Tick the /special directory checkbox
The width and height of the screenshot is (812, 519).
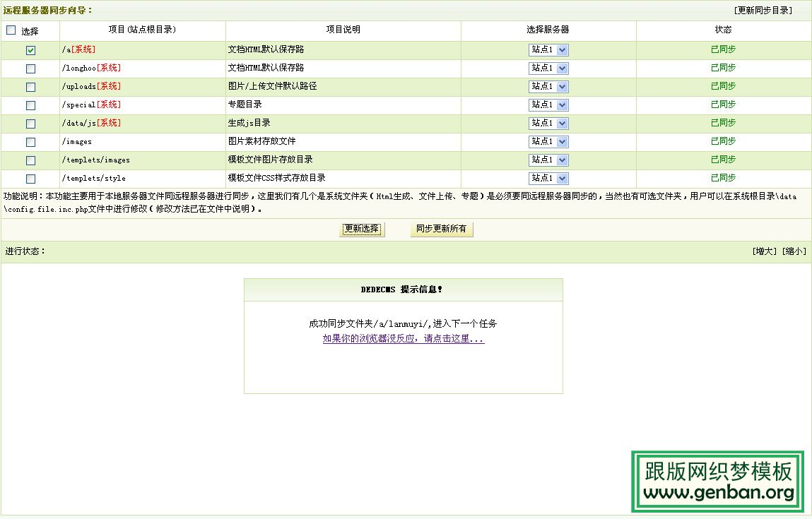click(30, 105)
